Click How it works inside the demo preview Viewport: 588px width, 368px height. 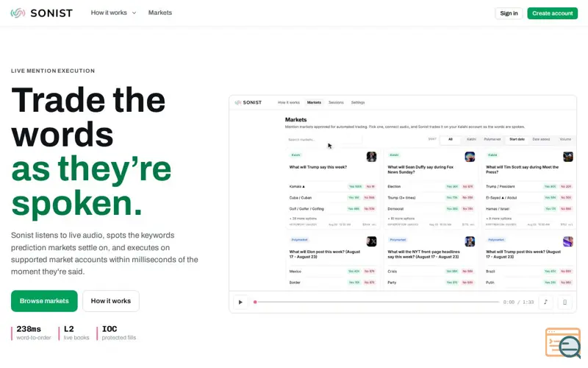click(289, 102)
